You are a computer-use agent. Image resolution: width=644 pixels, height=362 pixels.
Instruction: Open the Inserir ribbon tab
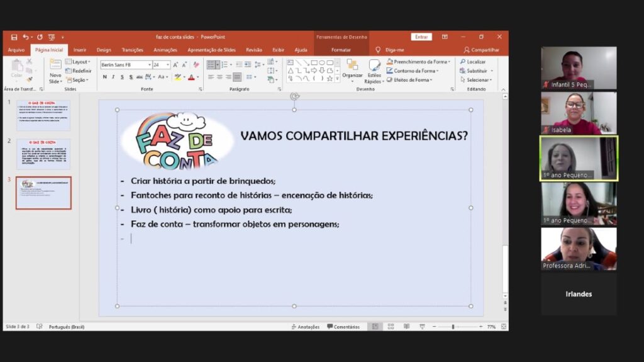80,50
